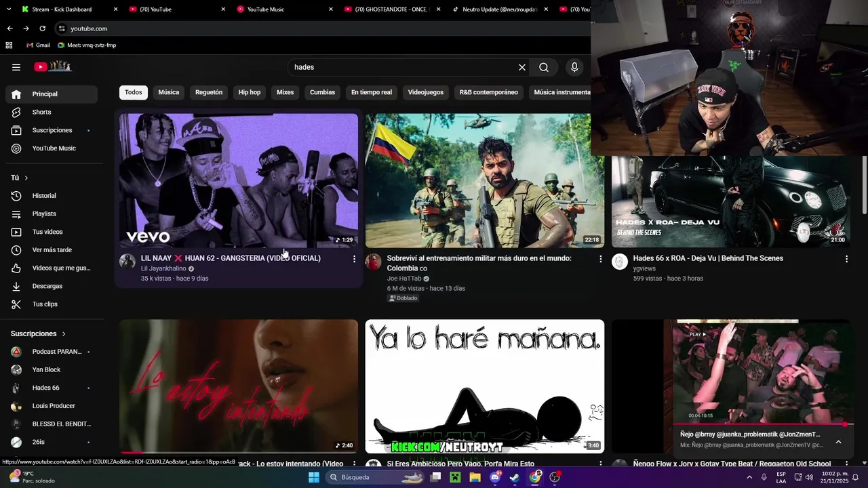This screenshot has width=868, height=488.
Task: Open options for 'Lo estoy intentando' video
Action: point(354,464)
